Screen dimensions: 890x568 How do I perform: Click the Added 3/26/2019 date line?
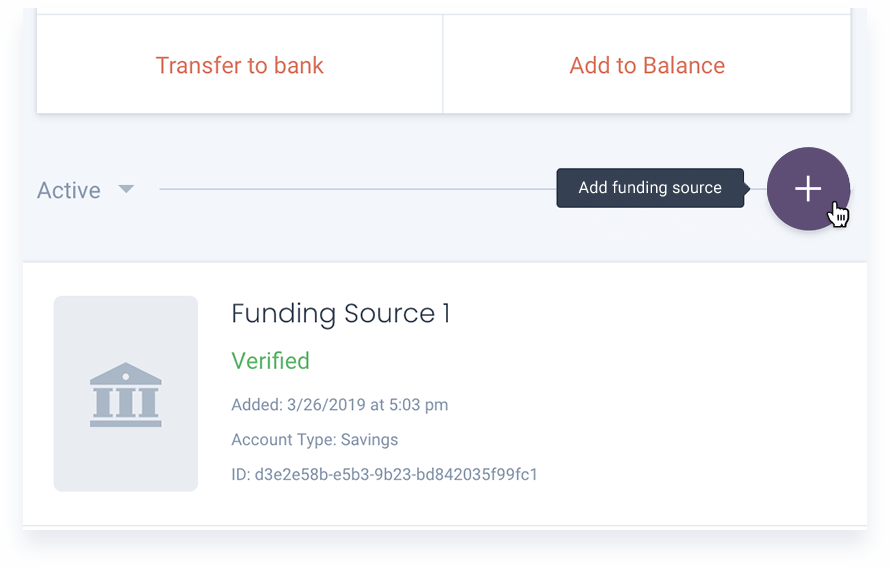coord(339,405)
